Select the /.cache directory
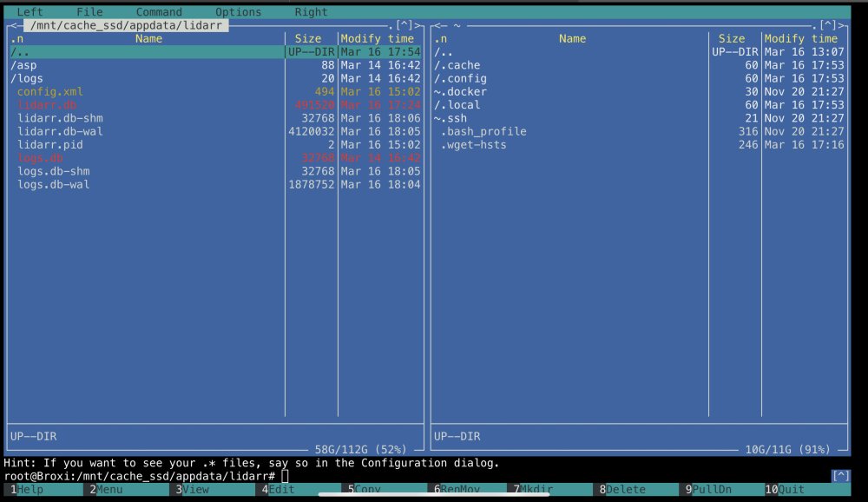 click(x=640, y=65)
